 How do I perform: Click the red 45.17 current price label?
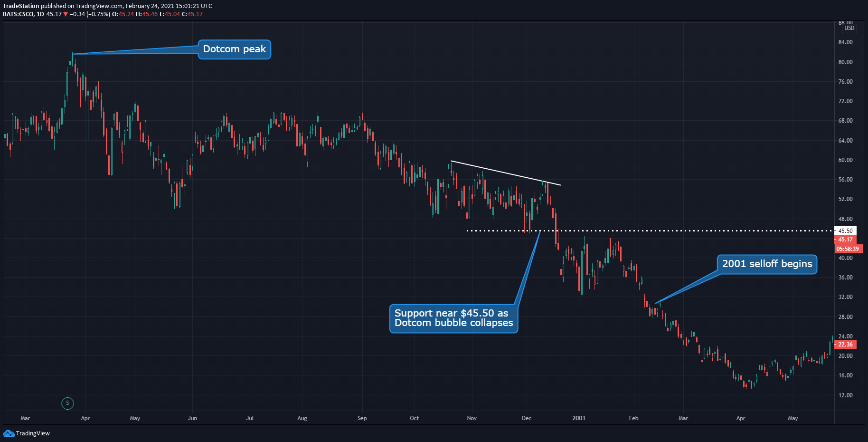coord(846,240)
